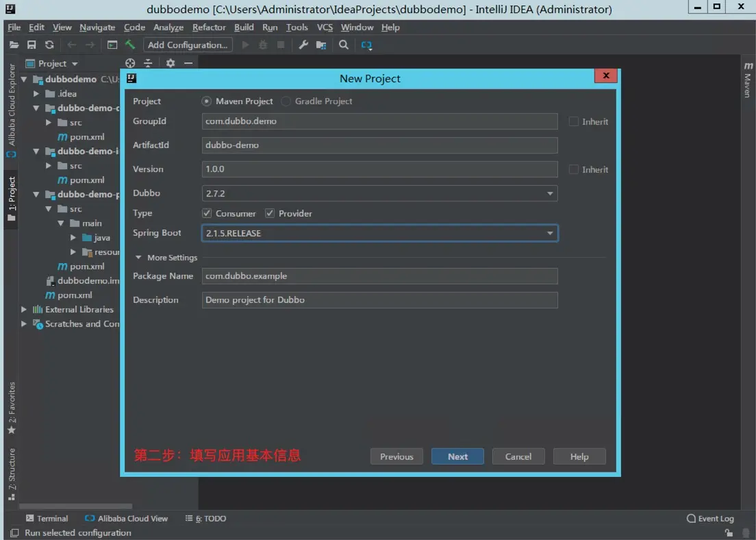Screen dimensions: 756x540
Task: Click the Next button
Action: 457,456
